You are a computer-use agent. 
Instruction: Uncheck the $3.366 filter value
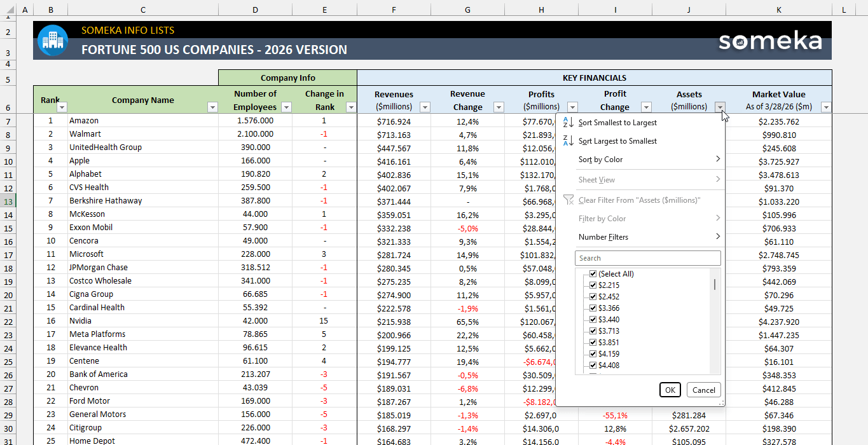coord(593,308)
